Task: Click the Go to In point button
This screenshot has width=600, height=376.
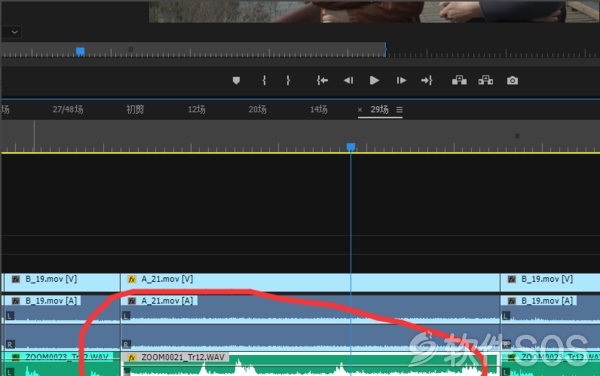Action: [322, 80]
